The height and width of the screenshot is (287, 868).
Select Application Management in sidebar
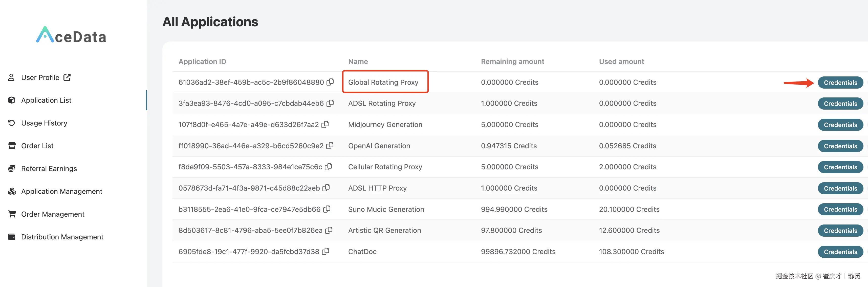61,191
